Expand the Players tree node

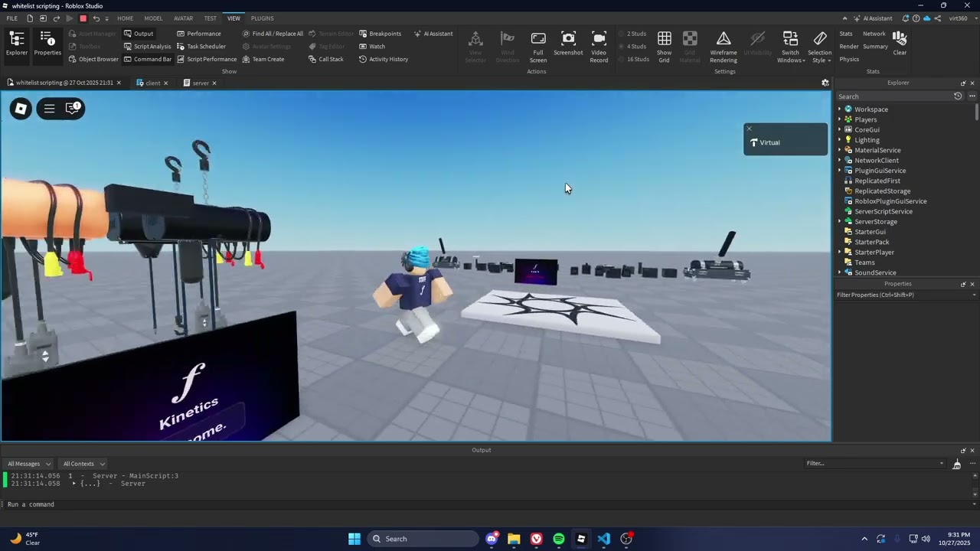coord(839,119)
